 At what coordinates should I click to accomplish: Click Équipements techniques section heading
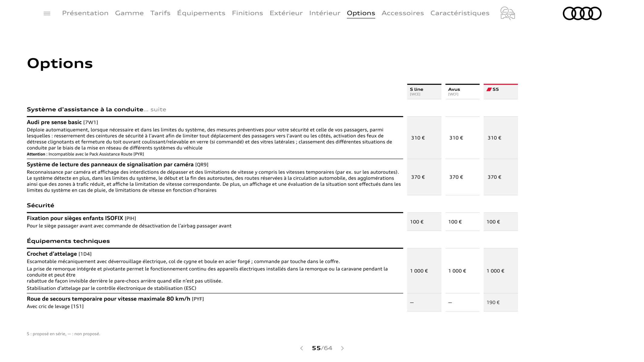pyautogui.click(x=68, y=241)
